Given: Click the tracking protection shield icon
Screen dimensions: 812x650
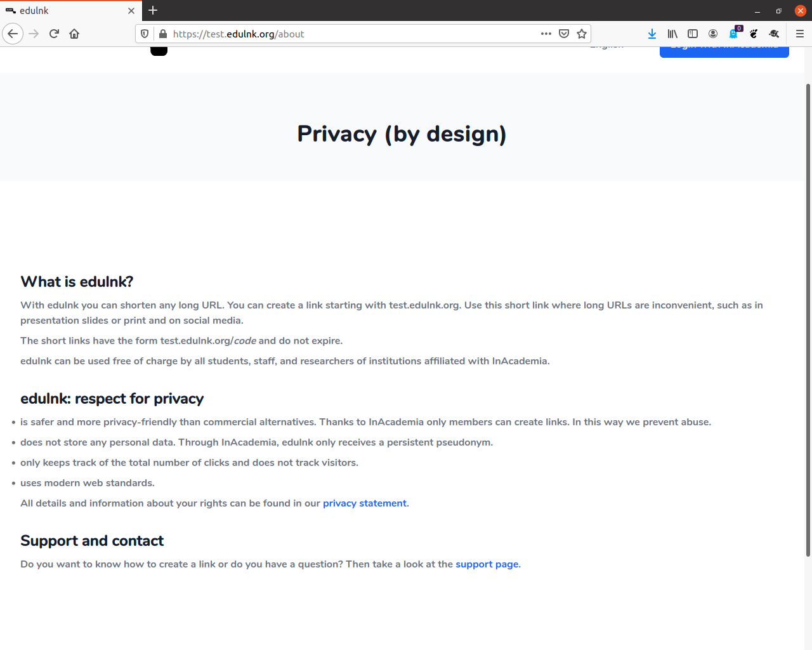Looking at the screenshot, I should point(145,34).
